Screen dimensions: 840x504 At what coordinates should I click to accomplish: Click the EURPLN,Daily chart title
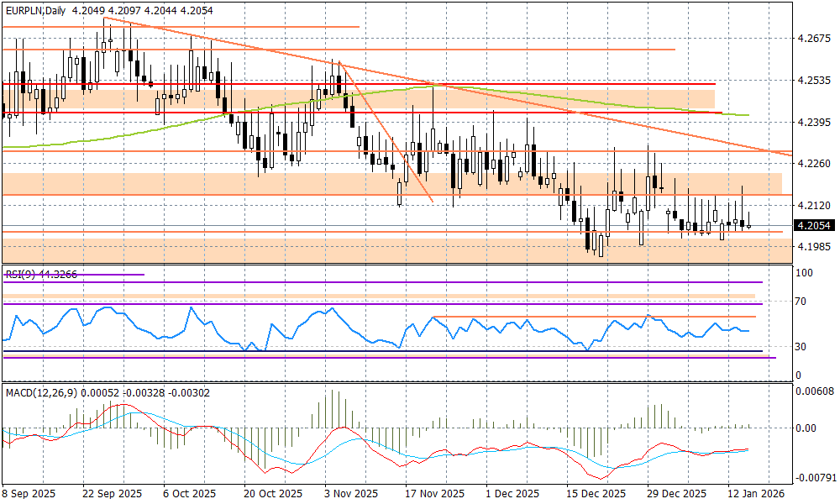pyautogui.click(x=34, y=8)
